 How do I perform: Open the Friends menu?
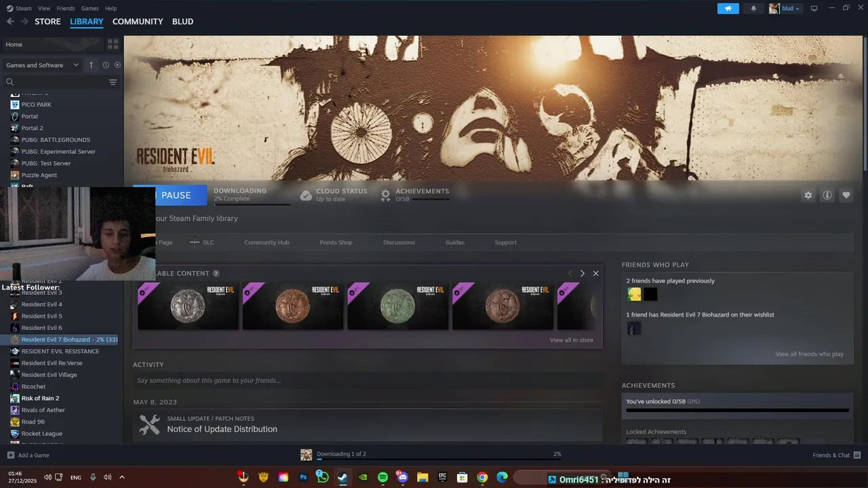[66, 8]
